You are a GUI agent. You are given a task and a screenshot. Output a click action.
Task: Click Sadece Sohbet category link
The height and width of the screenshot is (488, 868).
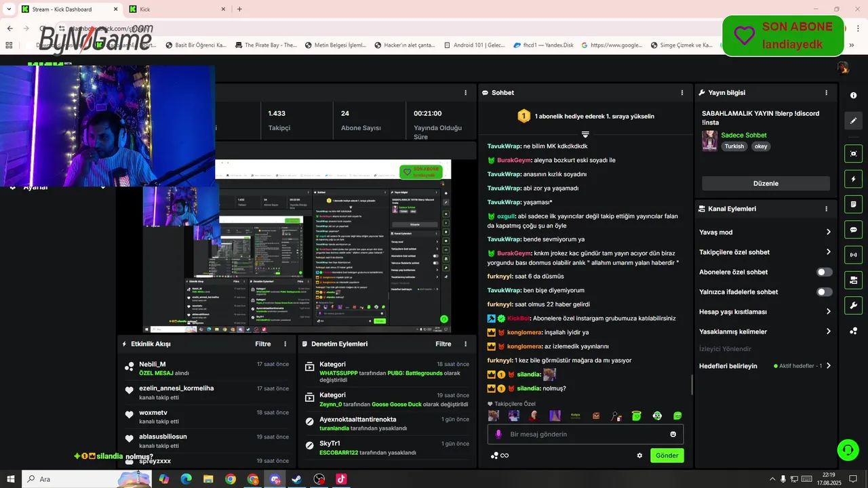pyautogui.click(x=743, y=136)
